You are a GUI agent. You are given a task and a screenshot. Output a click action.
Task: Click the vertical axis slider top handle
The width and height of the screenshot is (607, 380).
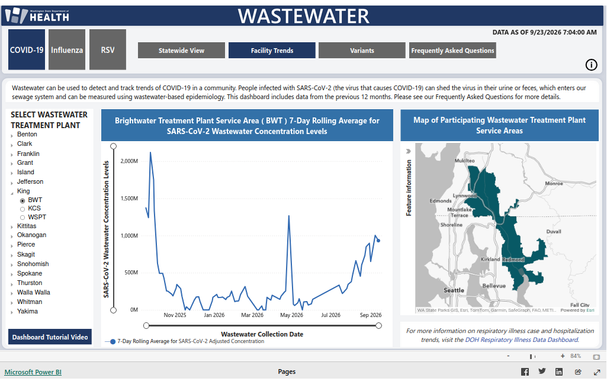click(113, 146)
